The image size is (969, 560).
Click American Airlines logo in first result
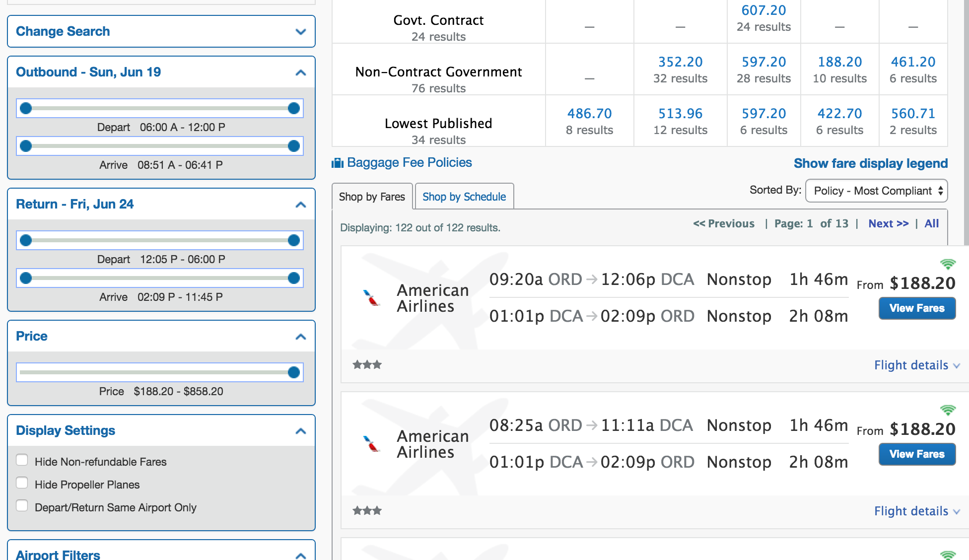point(371,298)
